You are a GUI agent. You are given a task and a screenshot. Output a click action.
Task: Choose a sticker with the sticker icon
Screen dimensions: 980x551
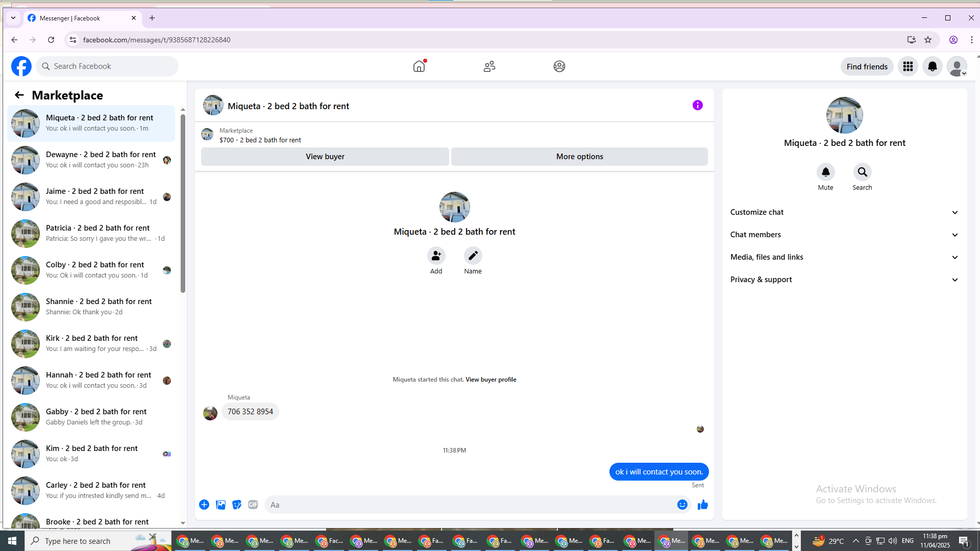(x=237, y=505)
